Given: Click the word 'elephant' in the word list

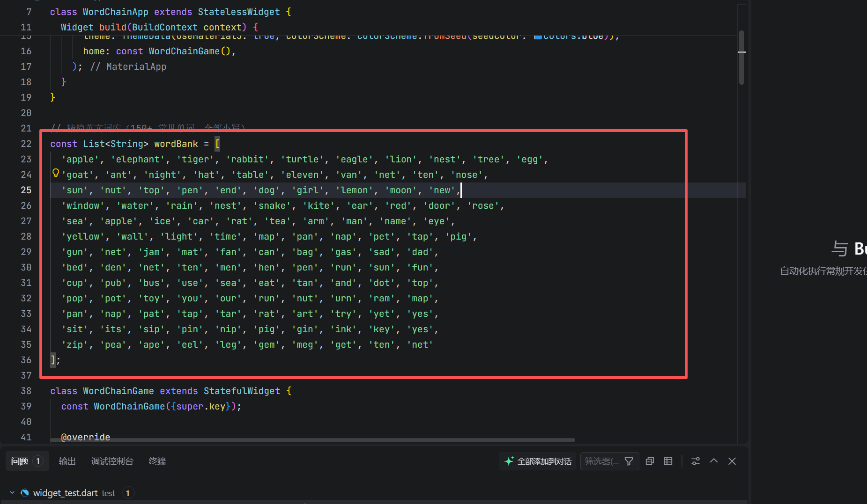Looking at the screenshot, I should (138, 159).
